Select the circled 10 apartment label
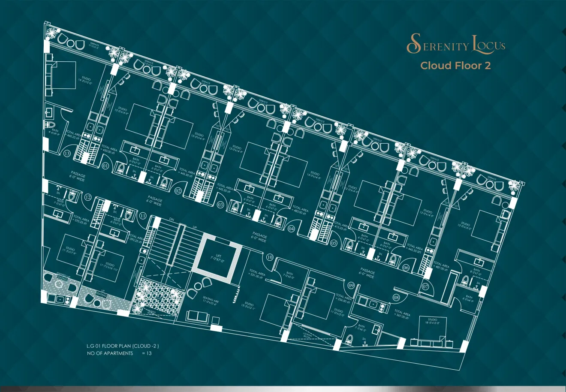This screenshot has height=392, width=566. (x=270, y=257)
